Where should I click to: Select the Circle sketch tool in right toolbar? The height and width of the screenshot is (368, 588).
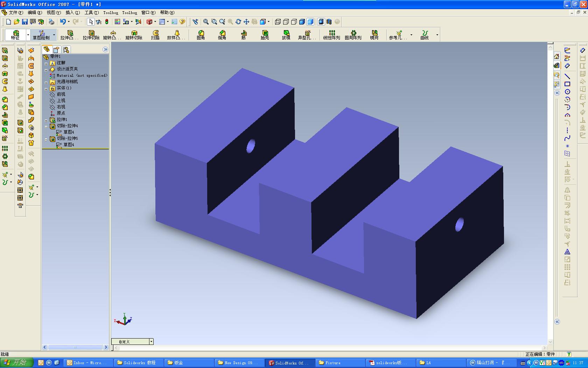pyautogui.click(x=567, y=92)
